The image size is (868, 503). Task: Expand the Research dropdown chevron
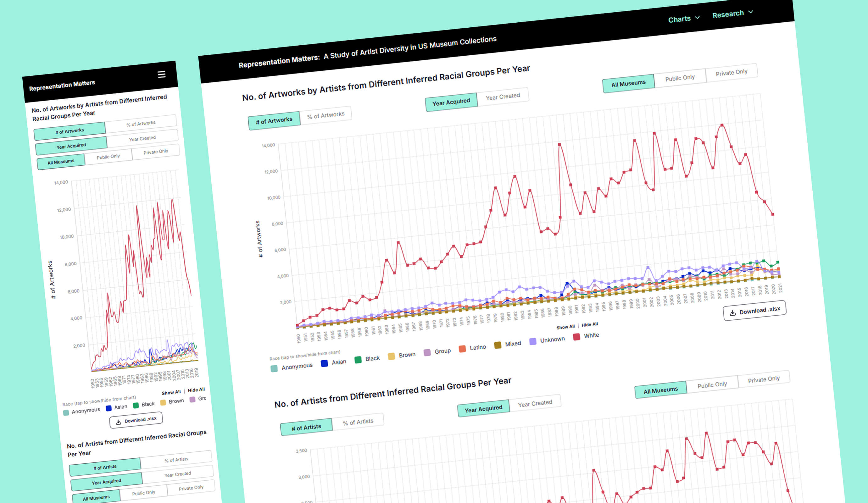751,12
